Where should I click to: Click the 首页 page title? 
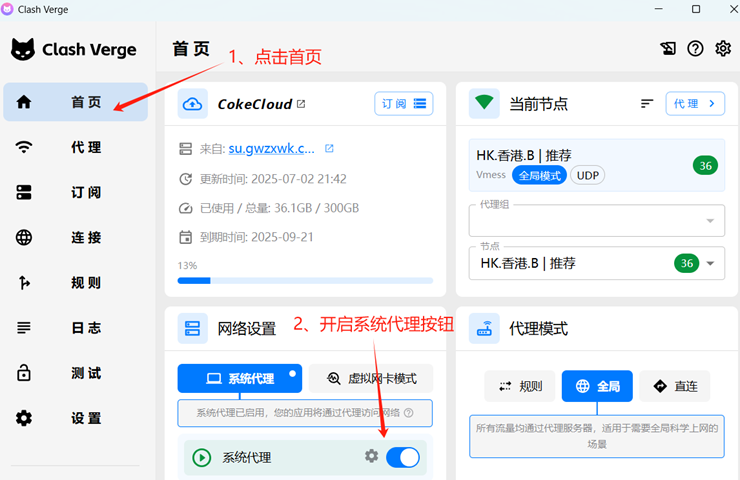191,49
